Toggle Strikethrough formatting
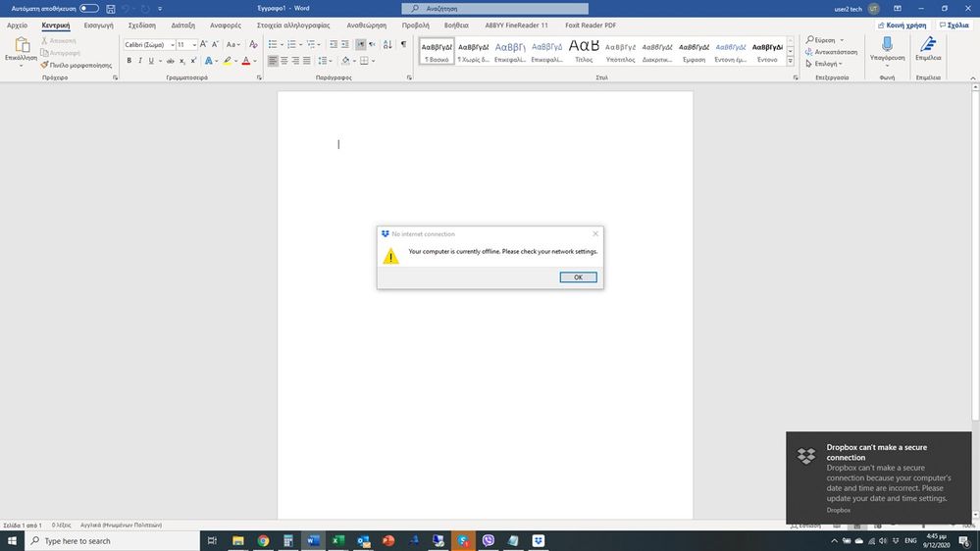This screenshot has width=980, height=551. click(x=170, y=61)
